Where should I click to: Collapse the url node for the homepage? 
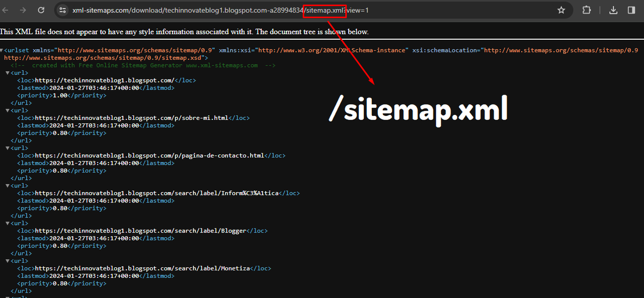(x=8, y=73)
